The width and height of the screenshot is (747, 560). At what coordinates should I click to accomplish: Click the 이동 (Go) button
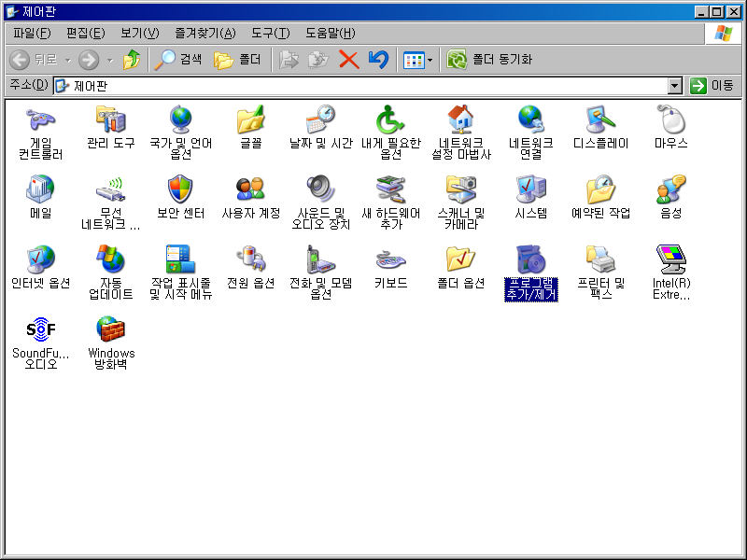click(x=712, y=86)
